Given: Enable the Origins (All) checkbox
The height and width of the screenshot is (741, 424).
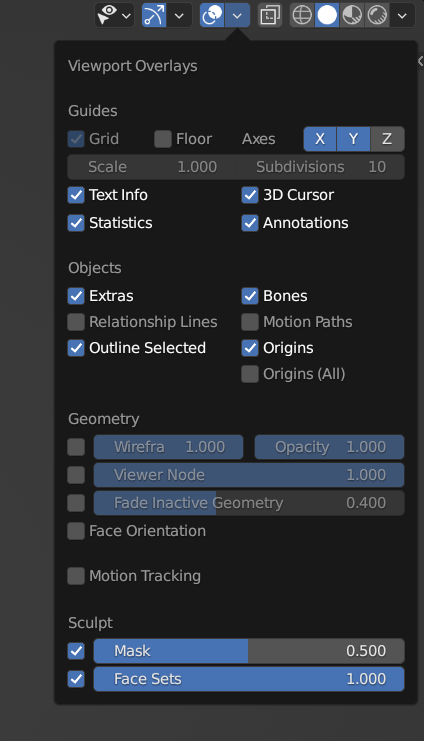Looking at the screenshot, I should [250, 374].
